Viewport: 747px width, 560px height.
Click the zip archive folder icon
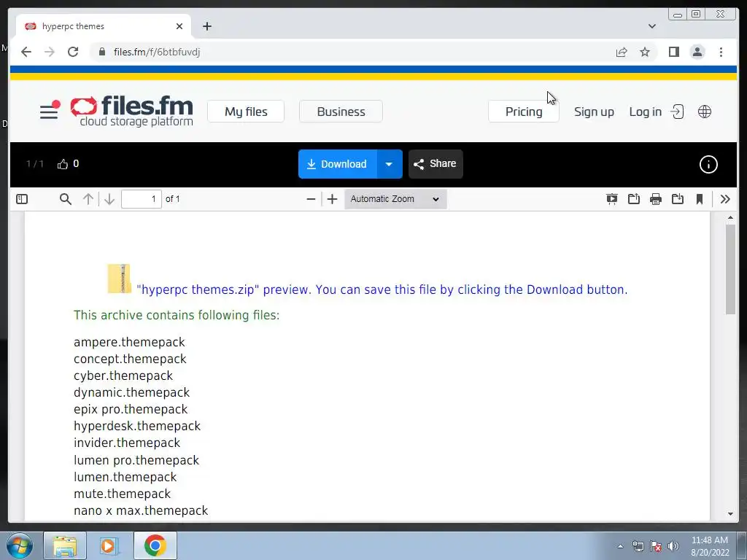[119, 279]
